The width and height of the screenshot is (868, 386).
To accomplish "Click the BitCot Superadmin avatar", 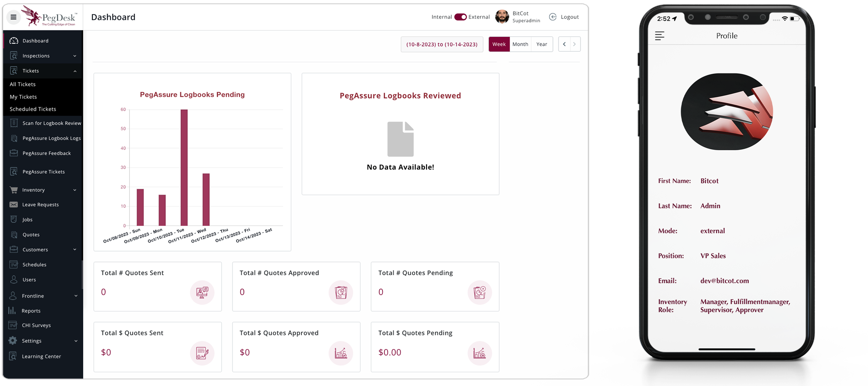I will point(502,17).
